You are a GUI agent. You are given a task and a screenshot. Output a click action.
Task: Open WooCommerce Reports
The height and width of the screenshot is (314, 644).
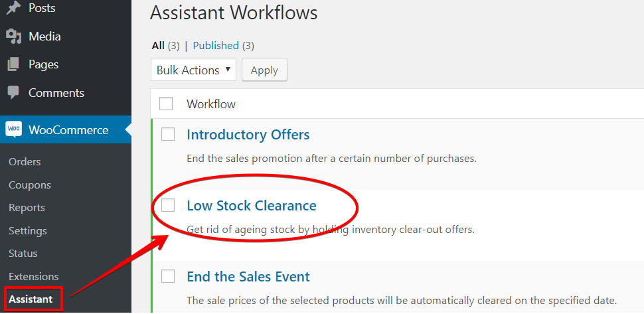27,208
